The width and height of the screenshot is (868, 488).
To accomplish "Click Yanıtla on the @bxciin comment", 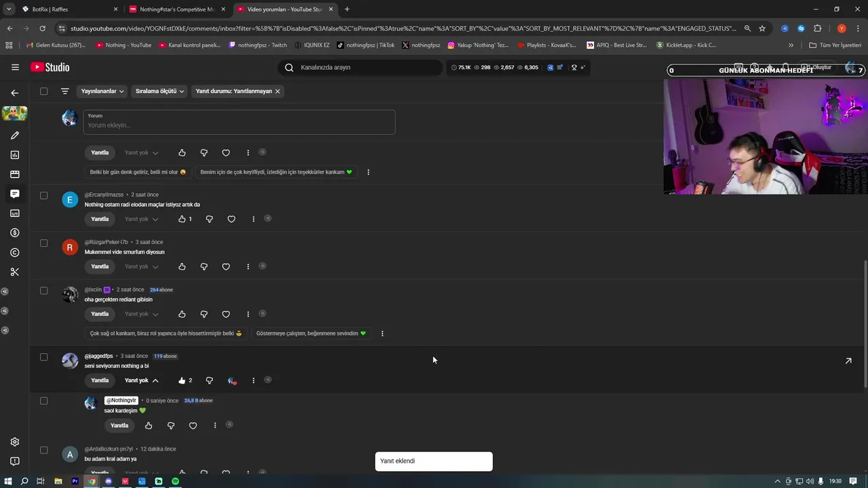I will tap(100, 314).
